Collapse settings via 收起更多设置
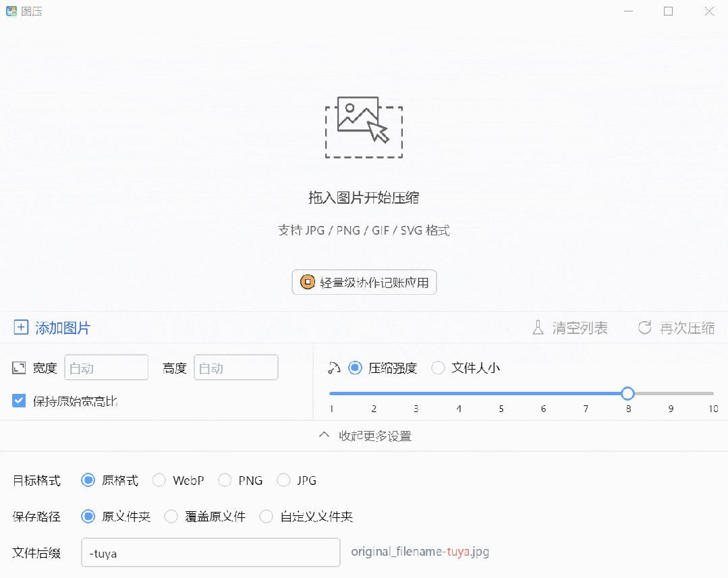 366,436
